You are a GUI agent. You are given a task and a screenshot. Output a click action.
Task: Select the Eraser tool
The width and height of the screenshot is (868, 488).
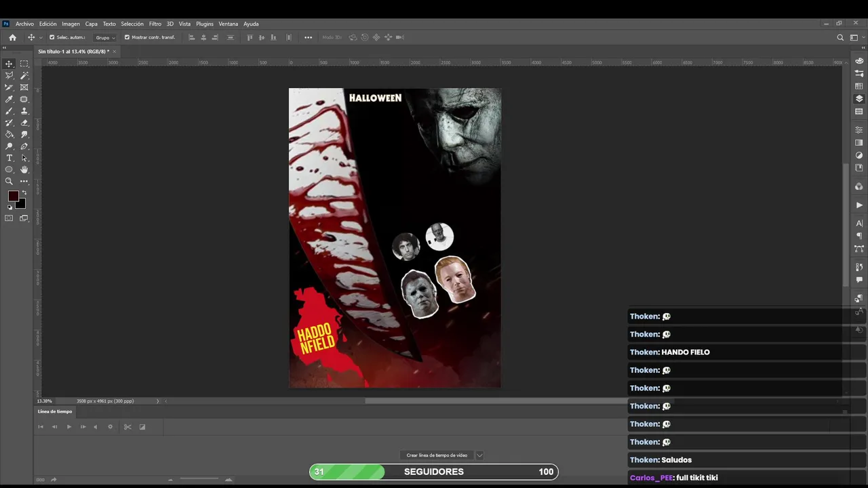[24, 123]
